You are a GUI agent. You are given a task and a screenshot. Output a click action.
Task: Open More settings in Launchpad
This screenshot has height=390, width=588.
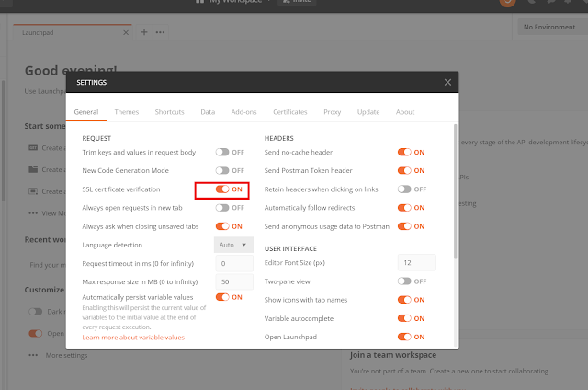[66, 355]
